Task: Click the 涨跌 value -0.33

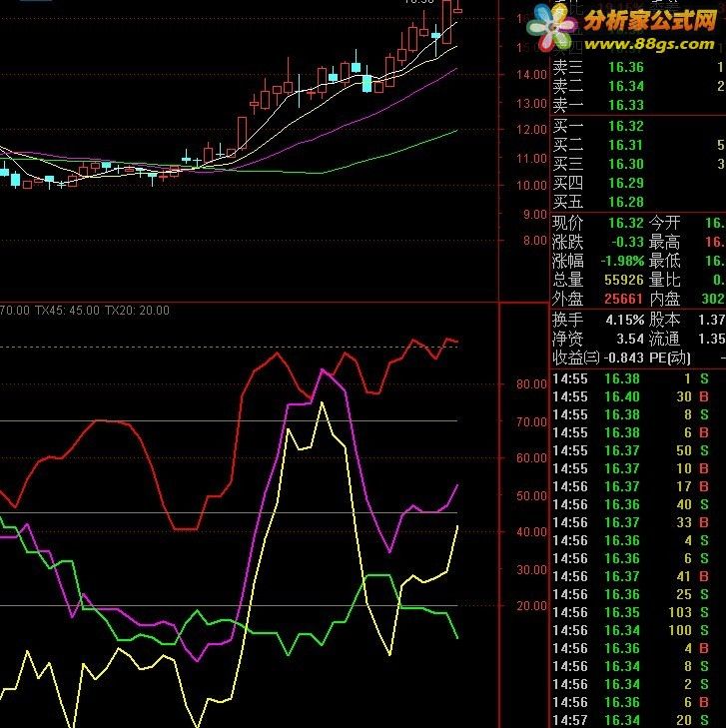Action: 627,242
